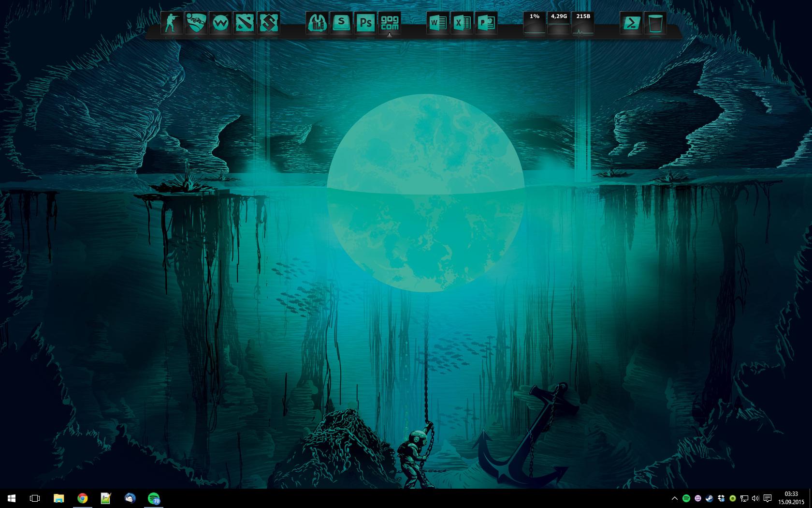The height and width of the screenshot is (508, 812).
Task: Open the circular W dock icon
Action: tap(220, 23)
